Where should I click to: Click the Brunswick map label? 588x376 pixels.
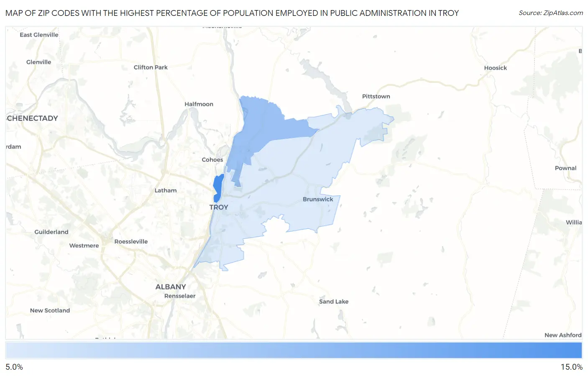[x=318, y=199]
